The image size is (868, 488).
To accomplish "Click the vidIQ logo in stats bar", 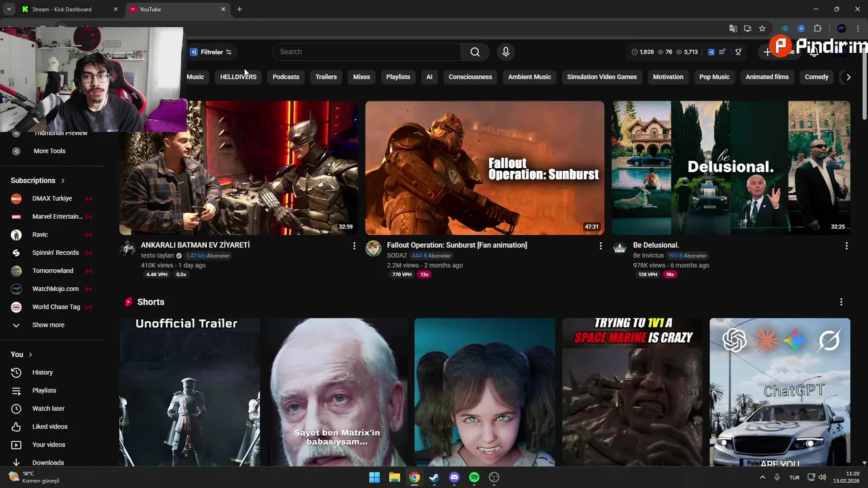I will 711,52.
